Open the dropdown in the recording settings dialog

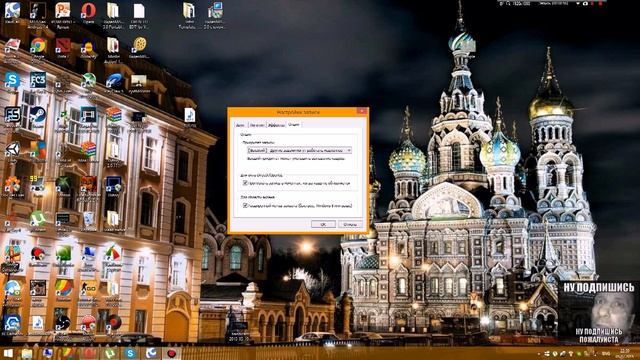(x=300, y=150)
